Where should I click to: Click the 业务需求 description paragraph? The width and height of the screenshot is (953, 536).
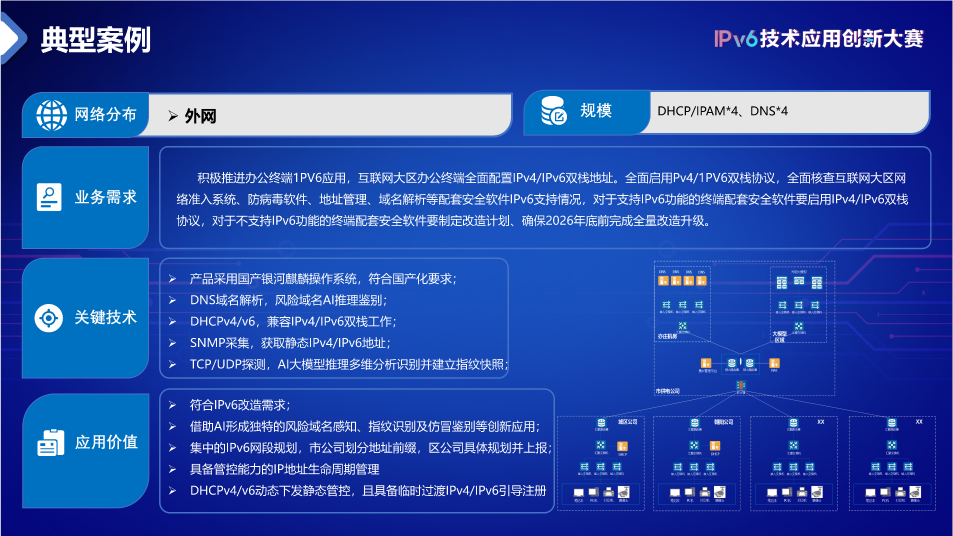[545, 197]
